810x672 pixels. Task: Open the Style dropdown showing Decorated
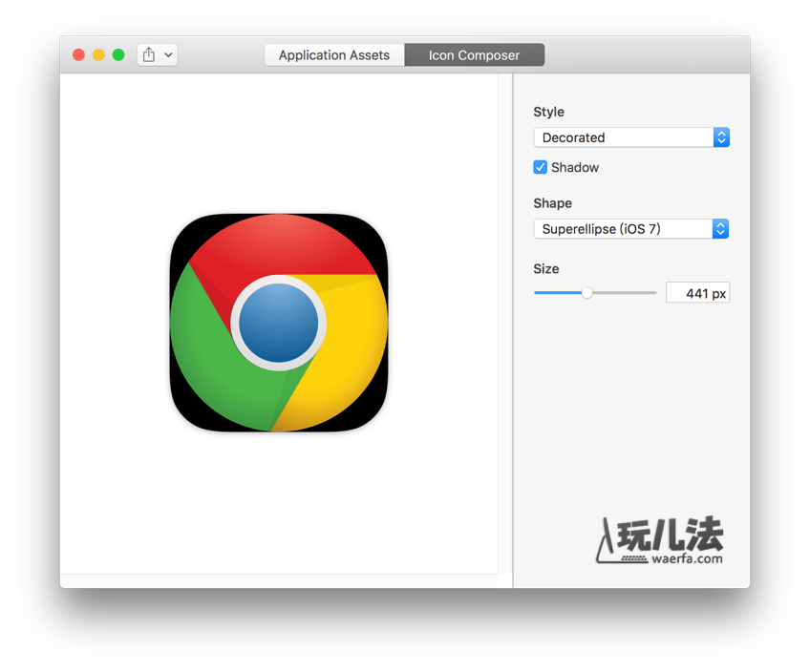(x=623, y=137)
